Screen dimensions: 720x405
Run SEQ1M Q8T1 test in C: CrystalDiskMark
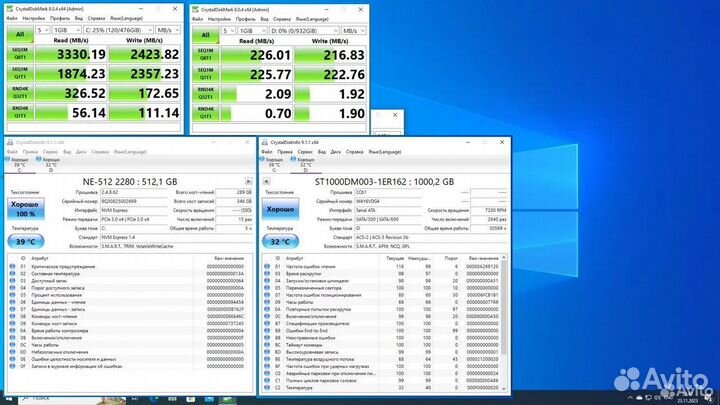20,54
